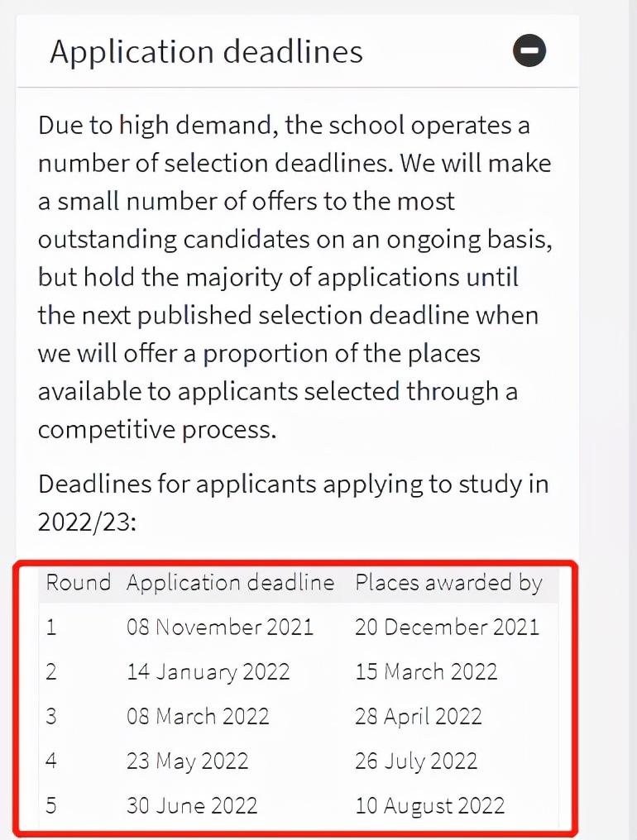Screen dimensions: 637x840
Task: Click the 28 April 2022 award date
Action: coord(418,716)
